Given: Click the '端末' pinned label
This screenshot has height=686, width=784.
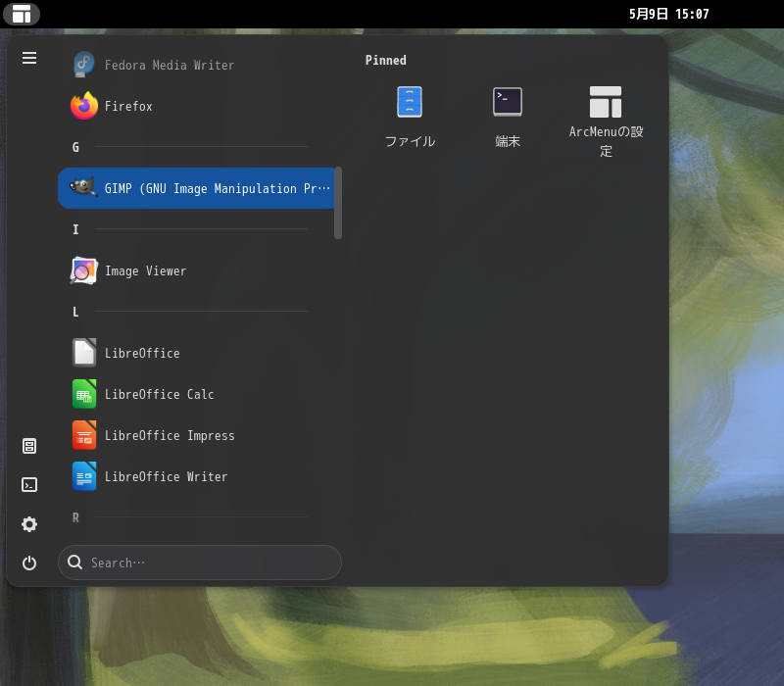Looking at the screenshot, I should coord(508,141).
